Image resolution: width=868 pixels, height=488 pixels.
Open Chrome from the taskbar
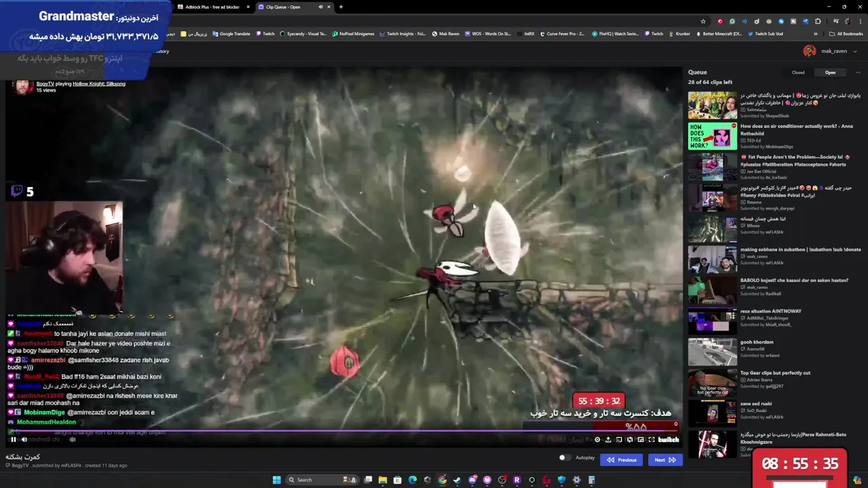click(442, 480)
